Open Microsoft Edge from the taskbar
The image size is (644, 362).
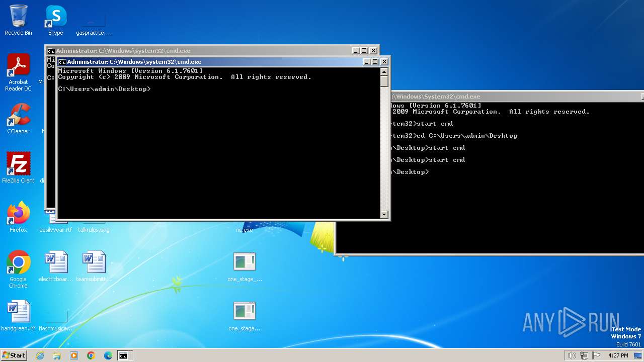(108, 355)
